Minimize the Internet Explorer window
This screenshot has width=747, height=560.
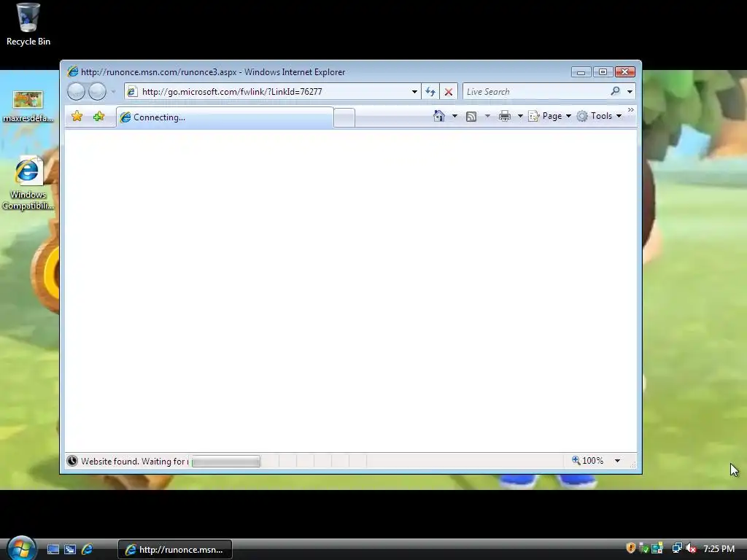click(581, 72)
